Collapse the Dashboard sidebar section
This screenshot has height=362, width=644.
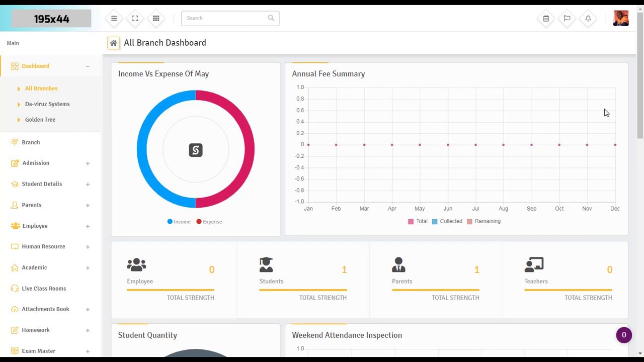(88, 66)
